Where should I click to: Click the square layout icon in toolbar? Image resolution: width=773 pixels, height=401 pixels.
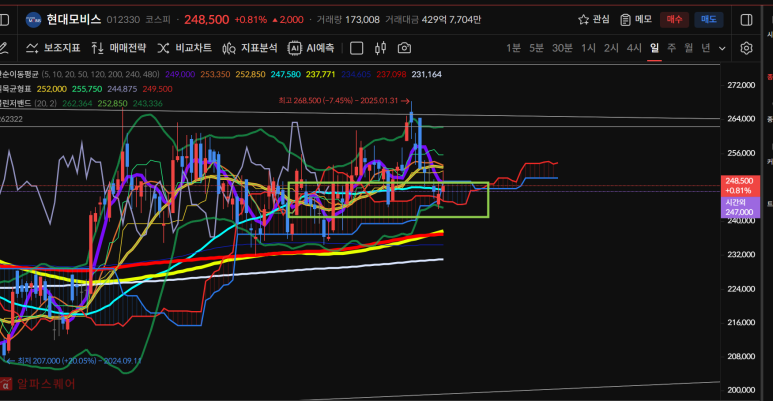click(356, 48)
